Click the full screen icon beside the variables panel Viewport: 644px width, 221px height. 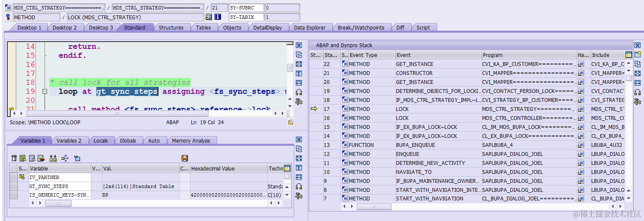[x=299, y=158]
